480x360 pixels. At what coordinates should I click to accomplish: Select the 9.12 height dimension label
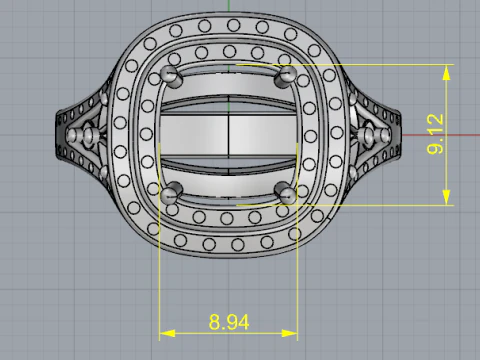pos(435,134)
